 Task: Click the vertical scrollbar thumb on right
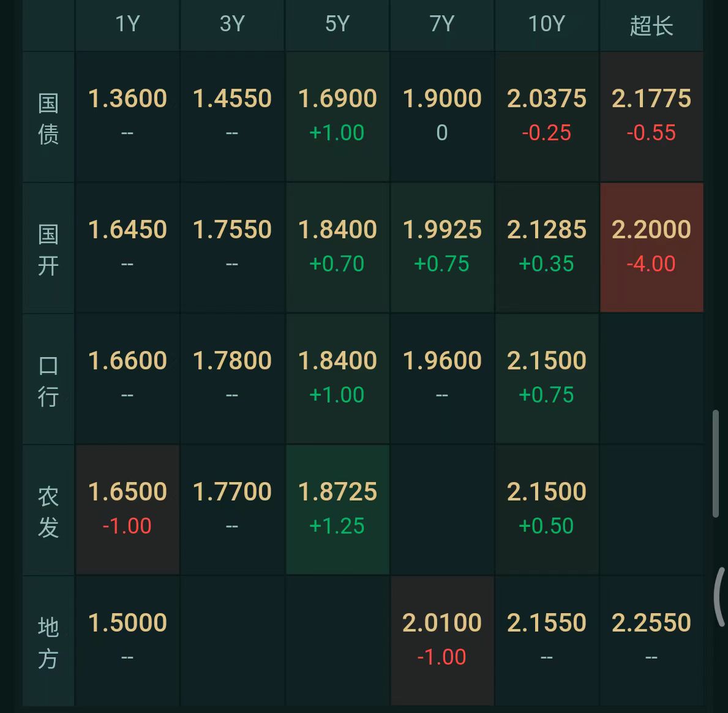tap(716, 463)
